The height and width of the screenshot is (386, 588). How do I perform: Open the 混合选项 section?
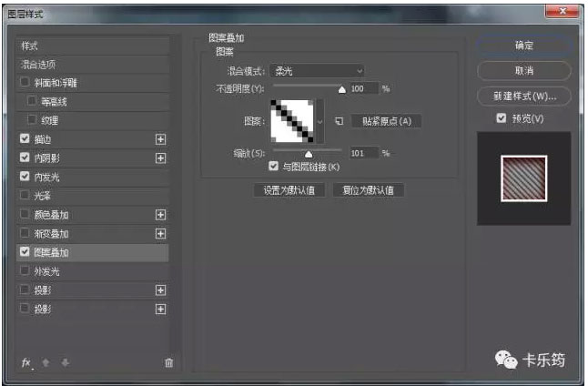[x=92, y=65]
